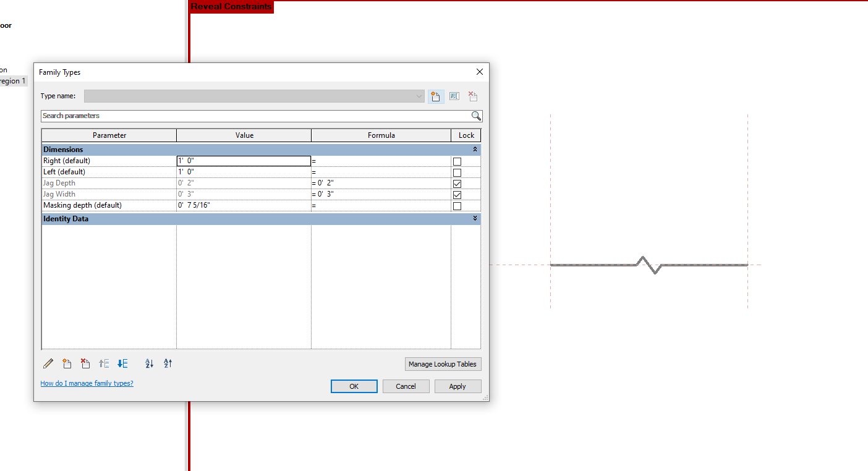Open Manage Lookup Tables
This screenshot has height=471, width=868.
click(x=443, y=364)
